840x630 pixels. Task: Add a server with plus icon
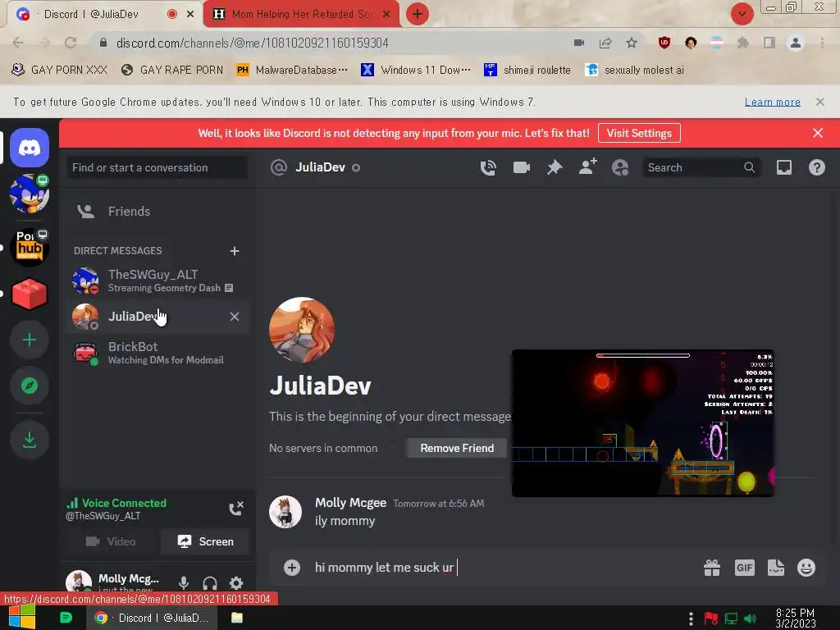pyautogui.click(x=30, y=340)
